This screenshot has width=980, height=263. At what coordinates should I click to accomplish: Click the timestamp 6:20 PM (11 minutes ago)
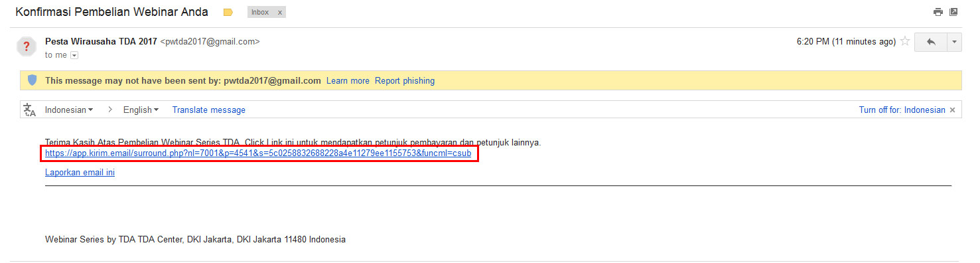tap(846, 41)
